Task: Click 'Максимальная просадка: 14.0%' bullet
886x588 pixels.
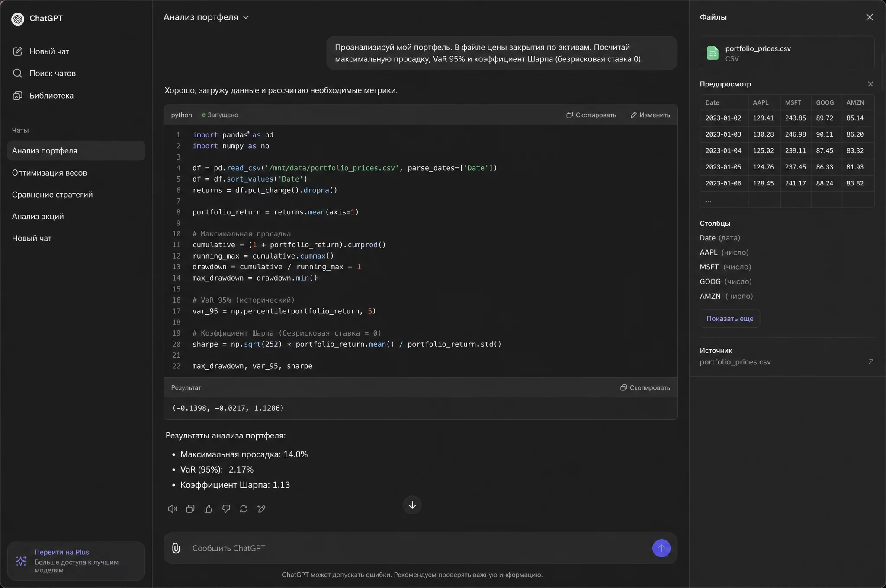Action: point(244,454)
